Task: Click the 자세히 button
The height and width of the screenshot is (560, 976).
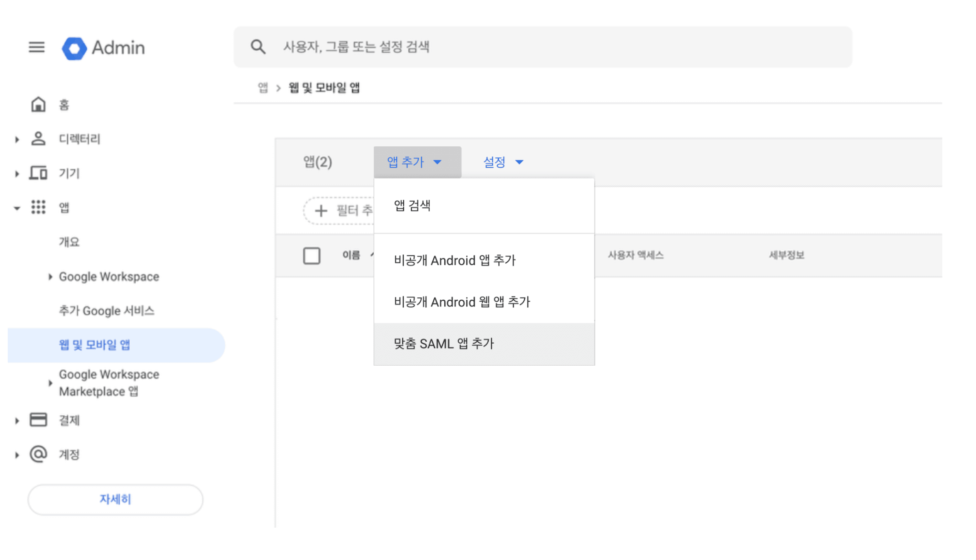Action: pos(115,499)
